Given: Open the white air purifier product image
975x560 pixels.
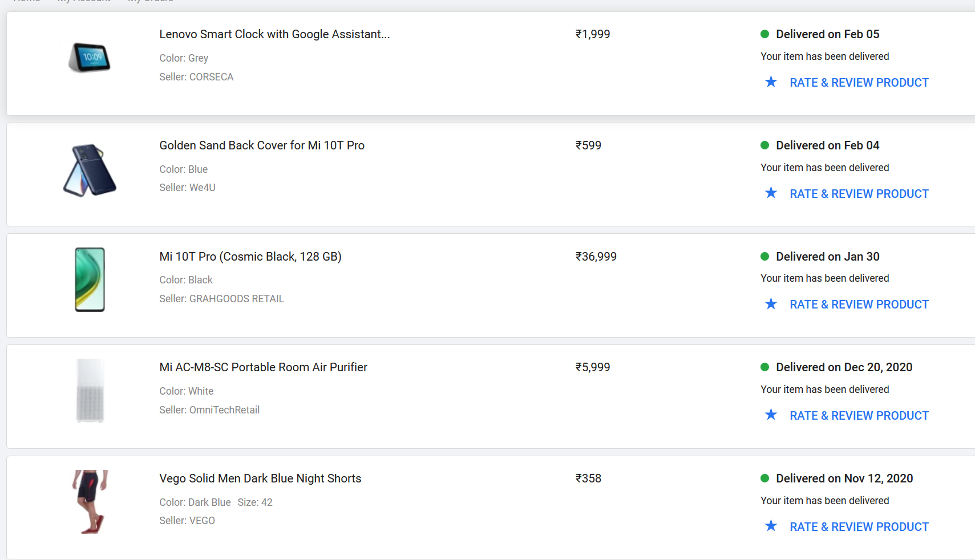Looking at the screenshot, I should pos(90,391).
